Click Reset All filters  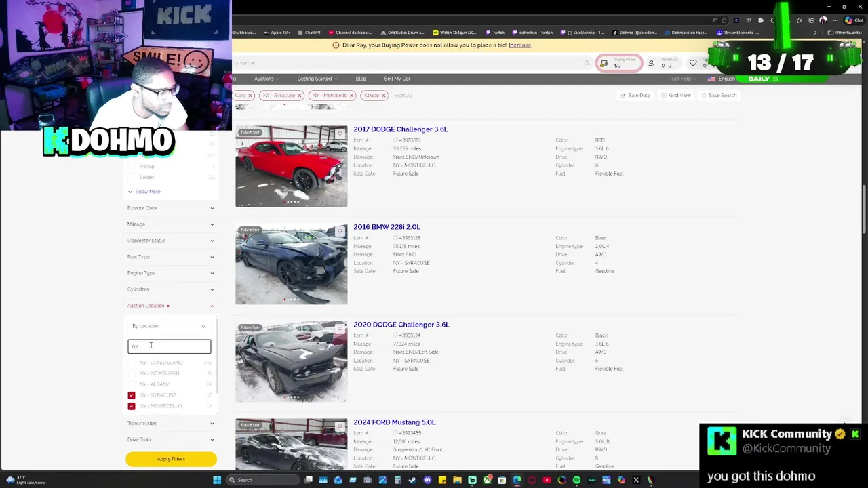point(402,96)
